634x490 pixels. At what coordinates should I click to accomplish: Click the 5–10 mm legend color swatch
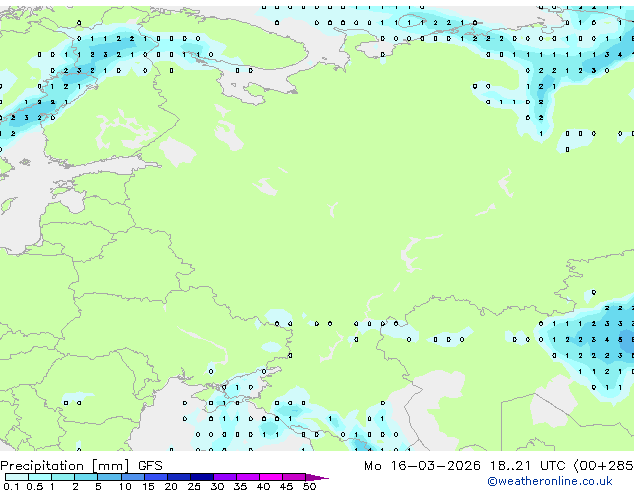(x=109, y=477)
